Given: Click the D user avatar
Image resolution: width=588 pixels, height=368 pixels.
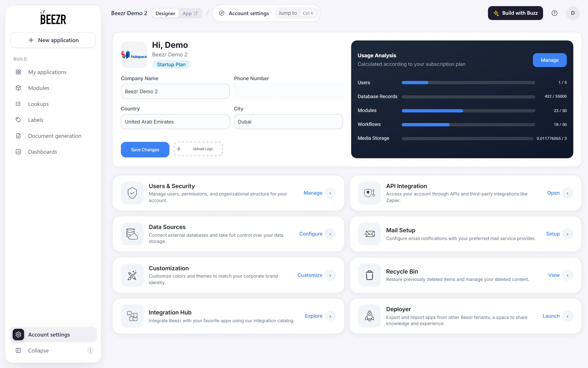Looking at the screenshot, I should coord(573,13).
